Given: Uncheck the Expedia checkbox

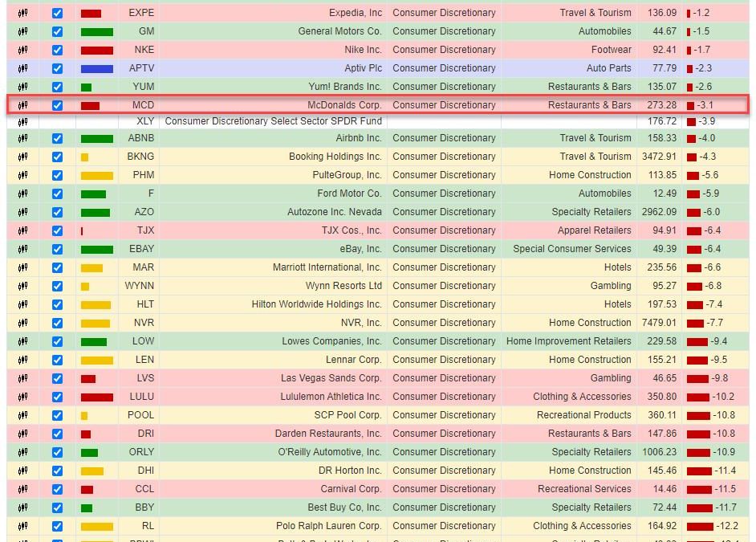Looking at the screenshot, I should point(57,13).
